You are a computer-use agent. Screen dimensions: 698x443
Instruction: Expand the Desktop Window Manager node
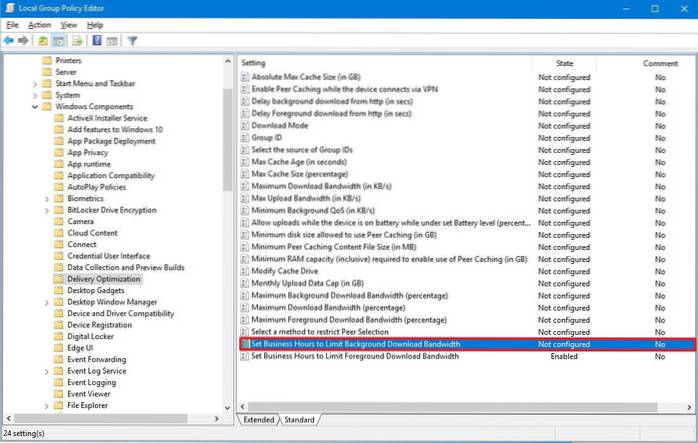point(46,302)
